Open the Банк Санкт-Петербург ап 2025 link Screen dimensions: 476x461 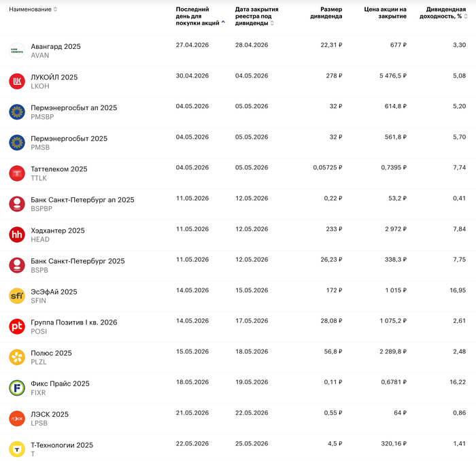pos(82,200)
